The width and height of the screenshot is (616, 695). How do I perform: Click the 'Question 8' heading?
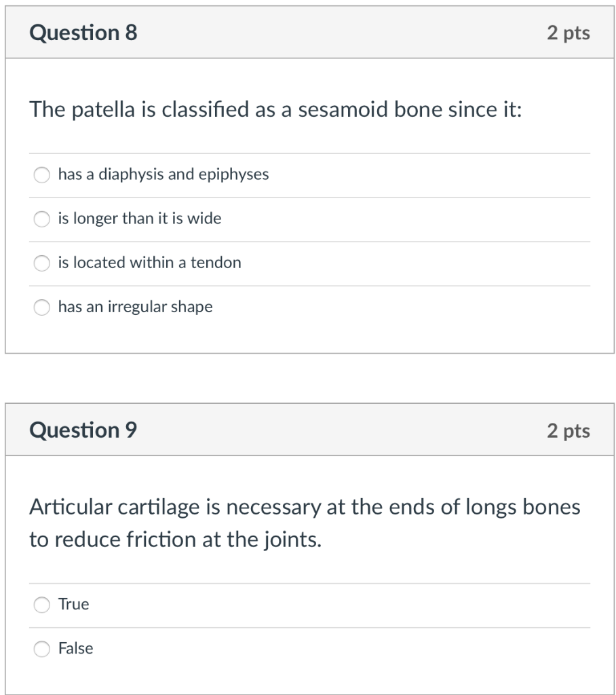click(83, 33)
